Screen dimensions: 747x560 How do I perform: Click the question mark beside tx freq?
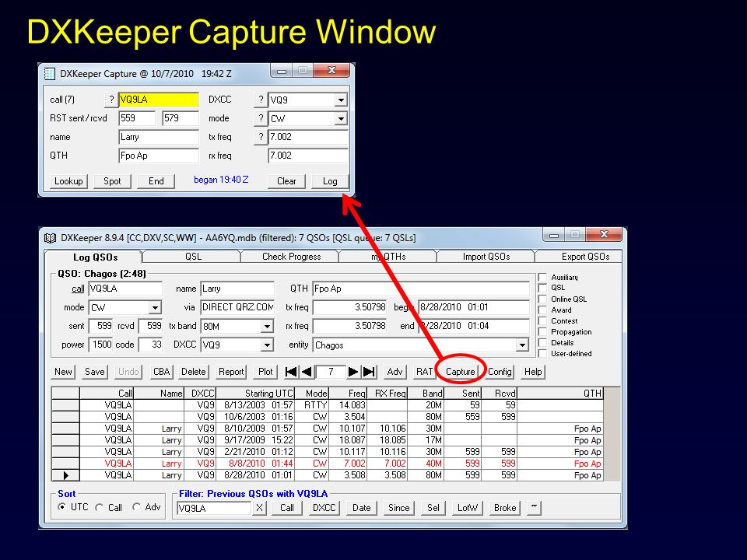pyautogui.click(x=260, y=137)
